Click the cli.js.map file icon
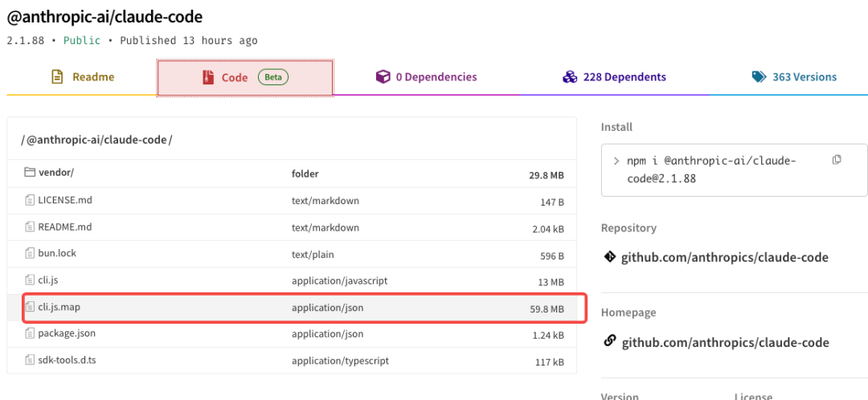Image resolution: width=868 pixels, height=400 pixels. 30,307
